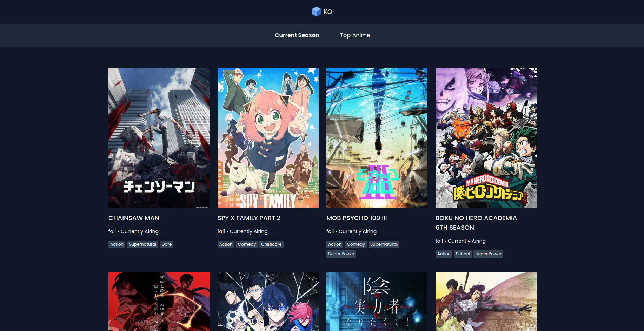This screenshot has width=644, height=331.
Task: Click the CHAINSAW MAN title
Action: pyautogui.click(x=134, y=218)
